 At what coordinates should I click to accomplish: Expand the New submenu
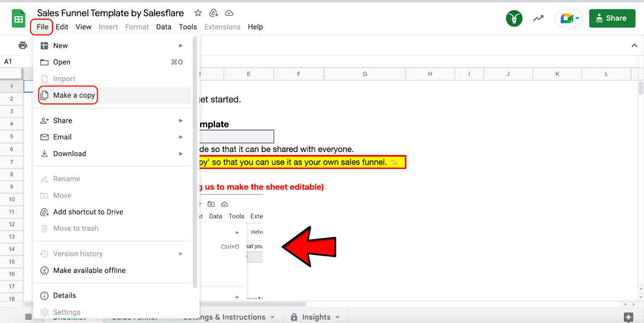pyautogui.click(x=112, y=46)
